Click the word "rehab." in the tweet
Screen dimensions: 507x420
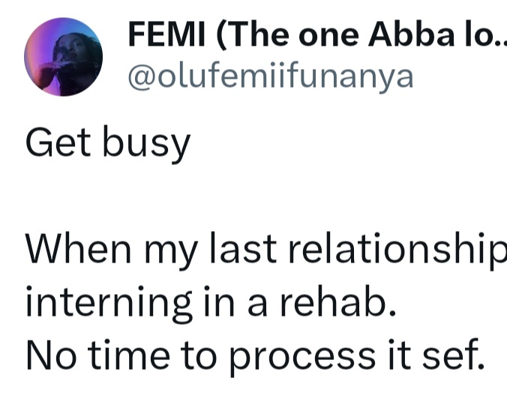344,301
